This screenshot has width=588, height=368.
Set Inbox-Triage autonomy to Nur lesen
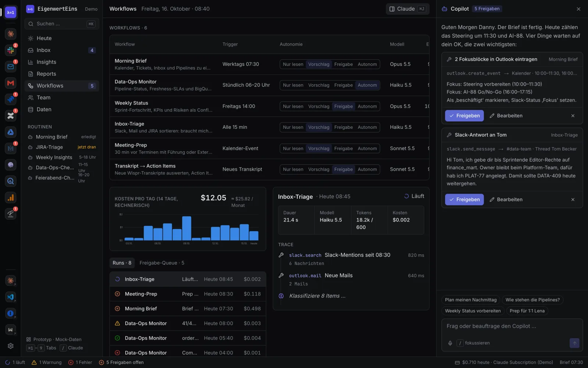coord(293,127)
